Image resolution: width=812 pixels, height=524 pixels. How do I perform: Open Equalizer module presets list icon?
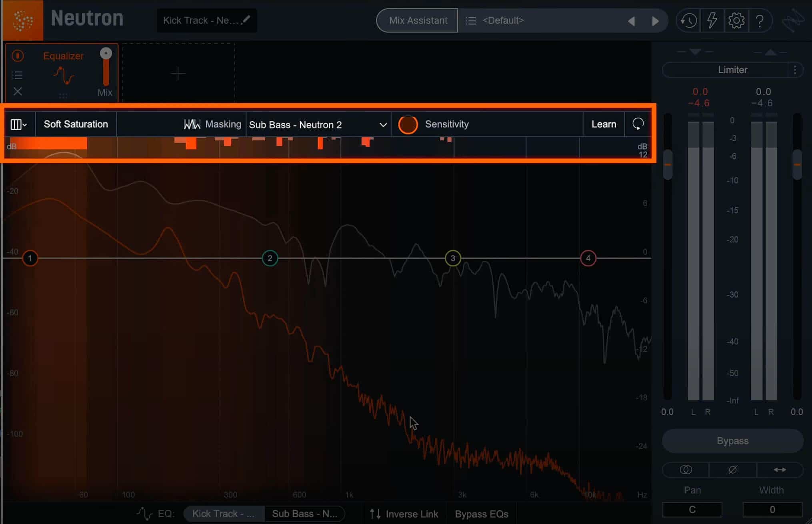(x=18, y=75)
